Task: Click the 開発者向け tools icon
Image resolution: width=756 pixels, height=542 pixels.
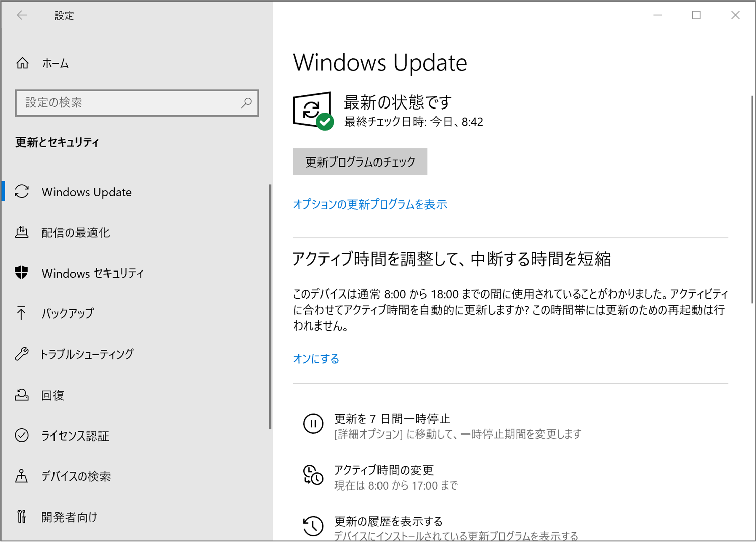Action: click(x=21, y=516)
